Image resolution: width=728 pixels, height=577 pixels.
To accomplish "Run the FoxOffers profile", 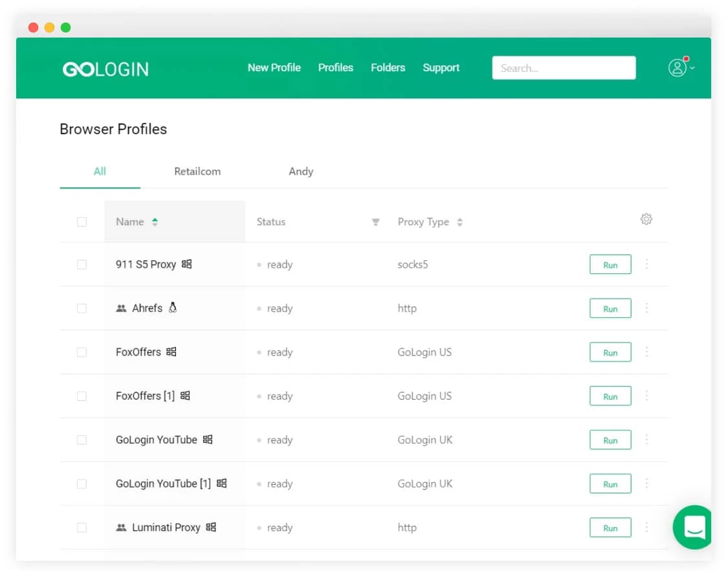I will point(610,352).
